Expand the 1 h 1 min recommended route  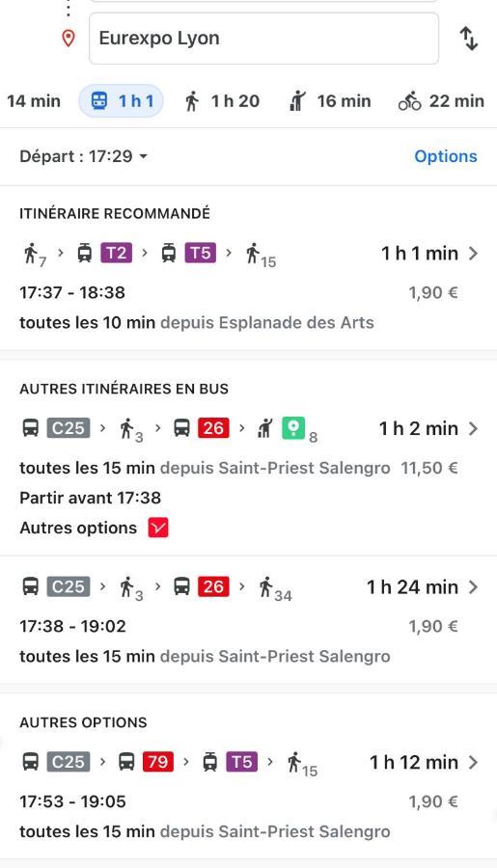click(248, 268)
